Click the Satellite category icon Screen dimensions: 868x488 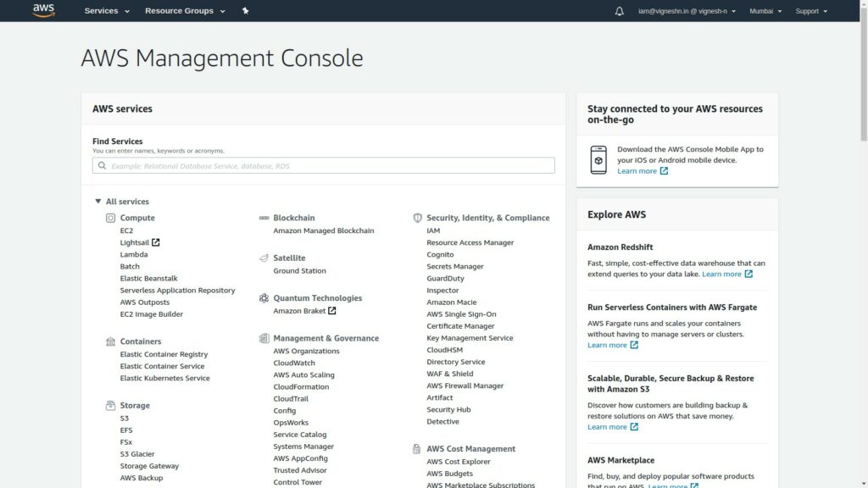(264, 258)
